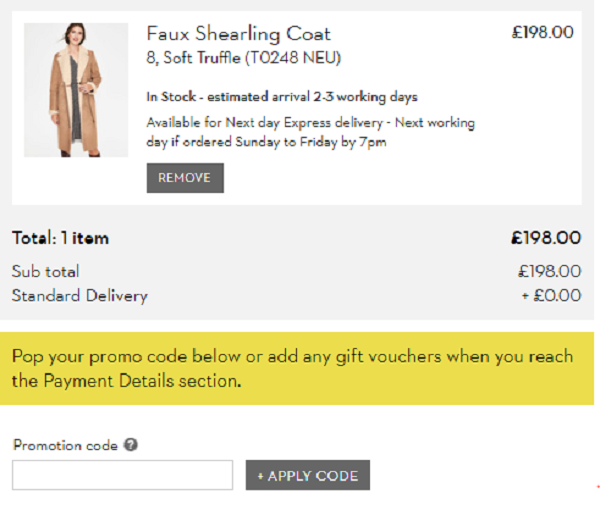Click the bold total amount £198.00
The height and width of the screenshot is (510, 600).
tap(546, 238)
